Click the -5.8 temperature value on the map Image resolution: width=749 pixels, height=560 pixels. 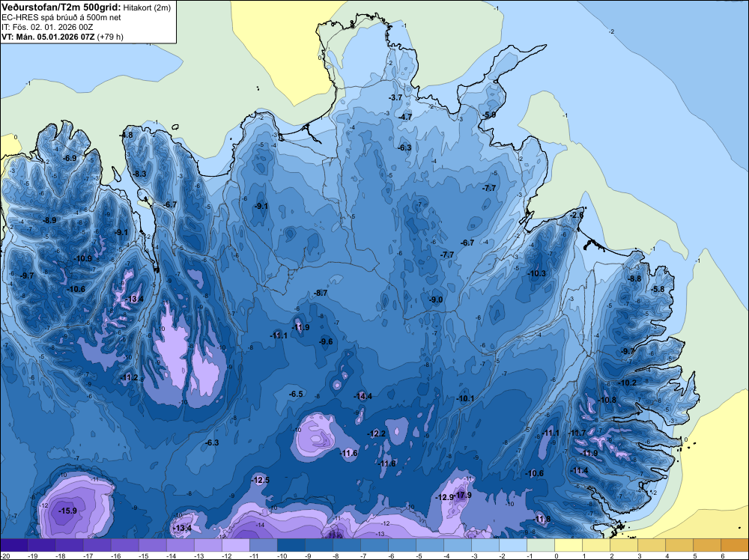[658, 289]
